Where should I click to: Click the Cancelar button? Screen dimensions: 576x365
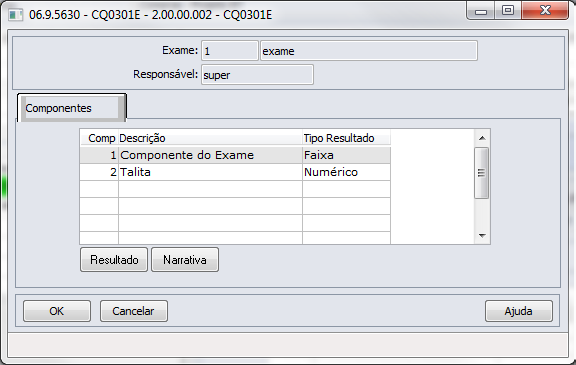pyautogui.click(x=134, y=311)
